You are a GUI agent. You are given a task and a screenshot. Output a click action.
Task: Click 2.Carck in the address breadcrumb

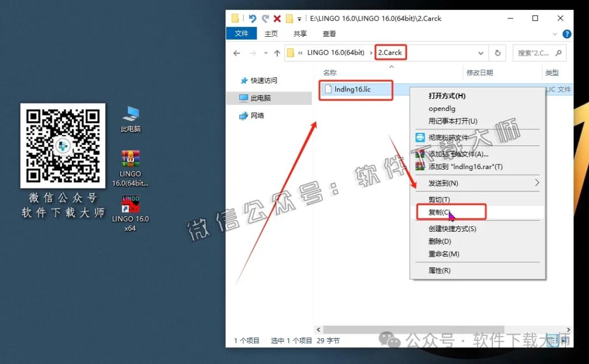390,52
